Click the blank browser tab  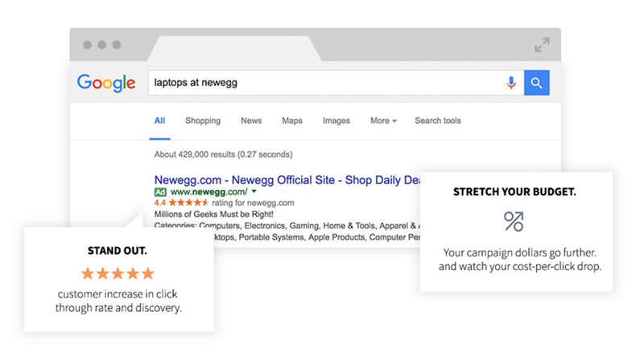(x=234, y=48)
